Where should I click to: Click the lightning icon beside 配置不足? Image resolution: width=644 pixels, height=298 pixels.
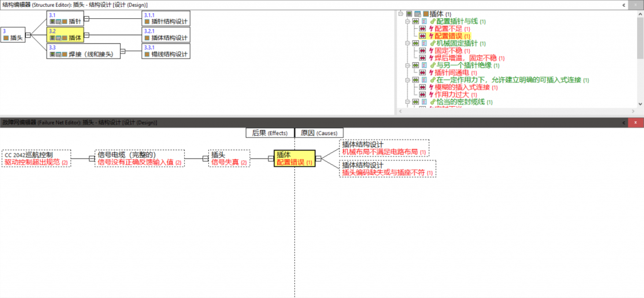[431, 29]
